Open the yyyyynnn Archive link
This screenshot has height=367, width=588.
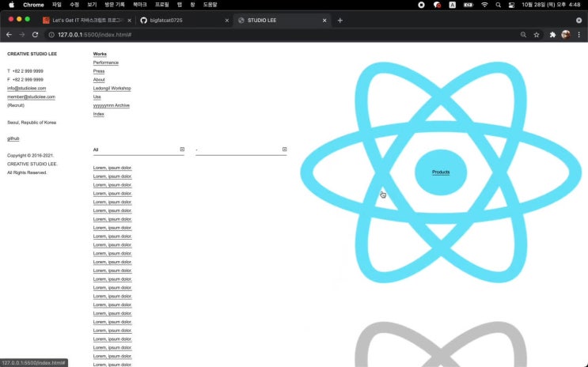point(112,106)
